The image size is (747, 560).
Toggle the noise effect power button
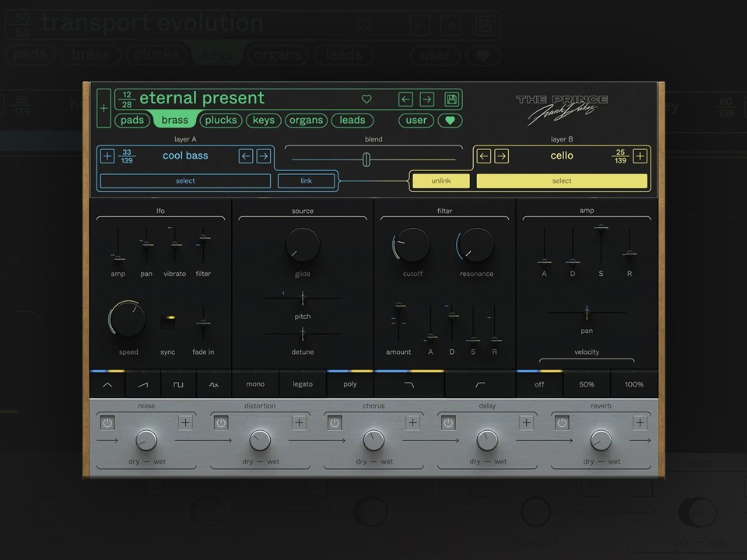[x=107, y=422]
